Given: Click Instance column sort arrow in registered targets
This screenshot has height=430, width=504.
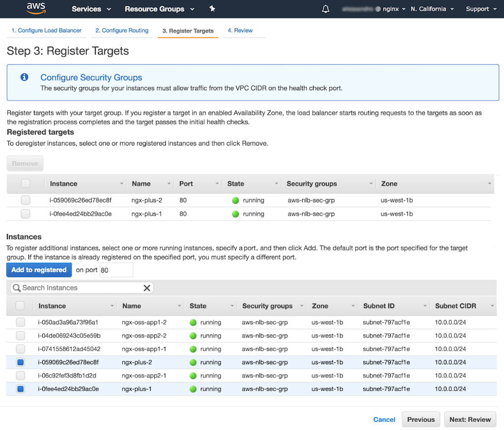Looking at the screenshot, I should coord(122,184).
